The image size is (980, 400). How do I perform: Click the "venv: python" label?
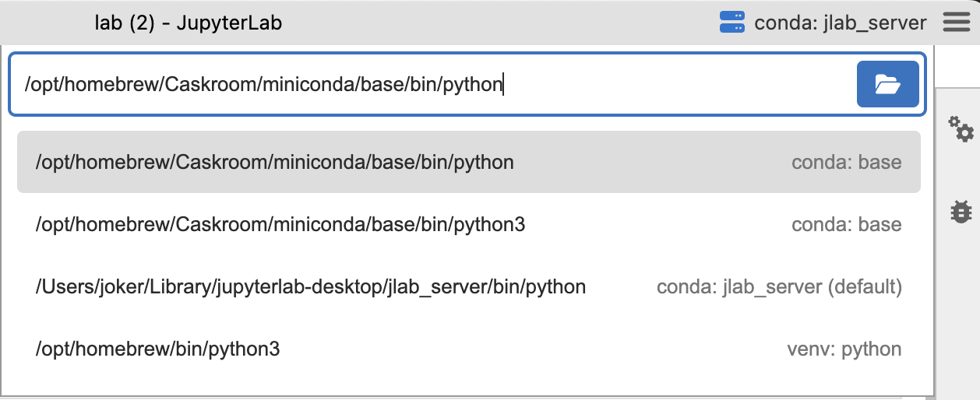coord(844,349)
